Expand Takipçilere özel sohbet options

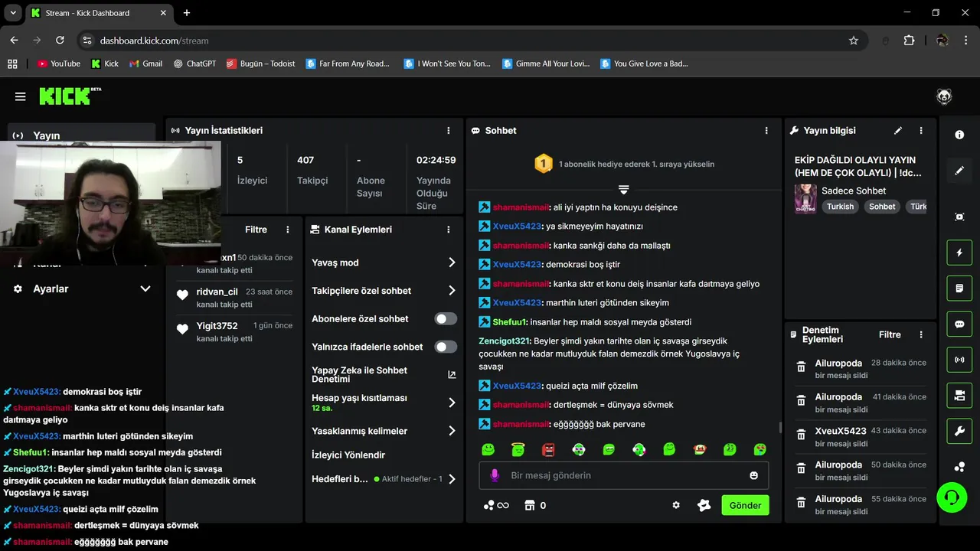[x=452, y=291]
